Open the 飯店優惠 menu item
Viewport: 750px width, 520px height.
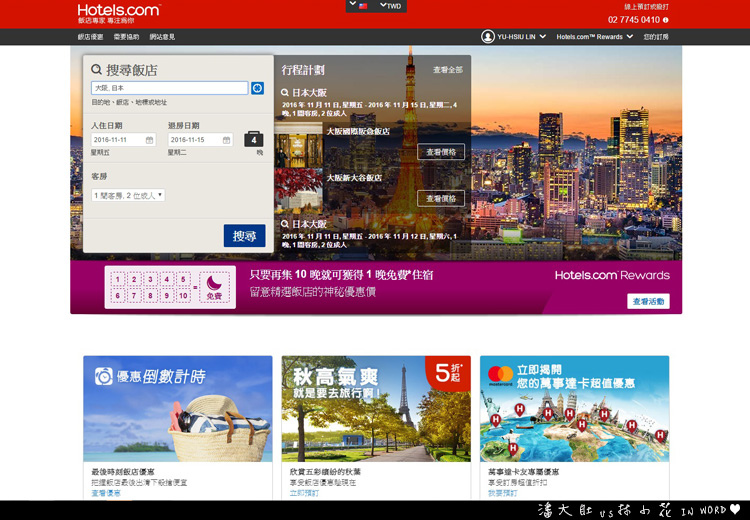click(90, 37)
